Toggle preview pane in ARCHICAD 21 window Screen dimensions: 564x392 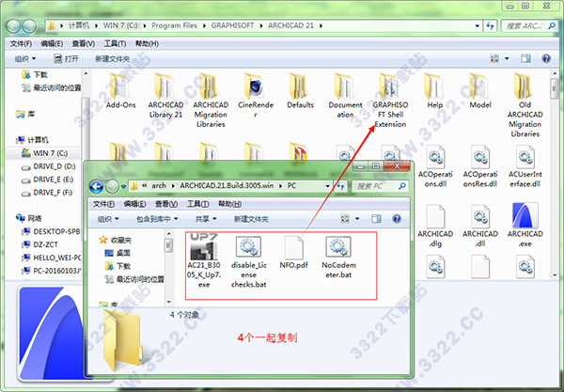pyautogui.click(x=525, y=58)
